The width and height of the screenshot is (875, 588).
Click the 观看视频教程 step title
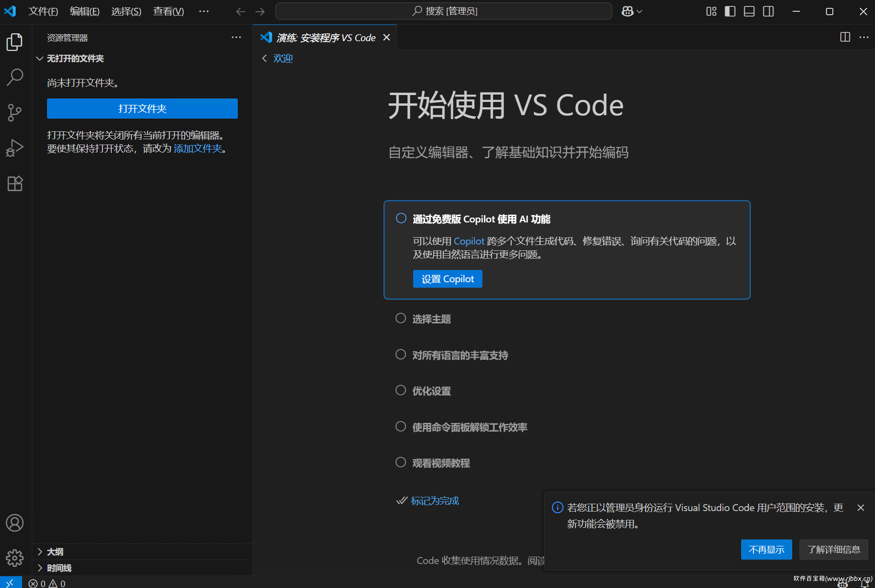pyautogui.click(x=441, y=463)
